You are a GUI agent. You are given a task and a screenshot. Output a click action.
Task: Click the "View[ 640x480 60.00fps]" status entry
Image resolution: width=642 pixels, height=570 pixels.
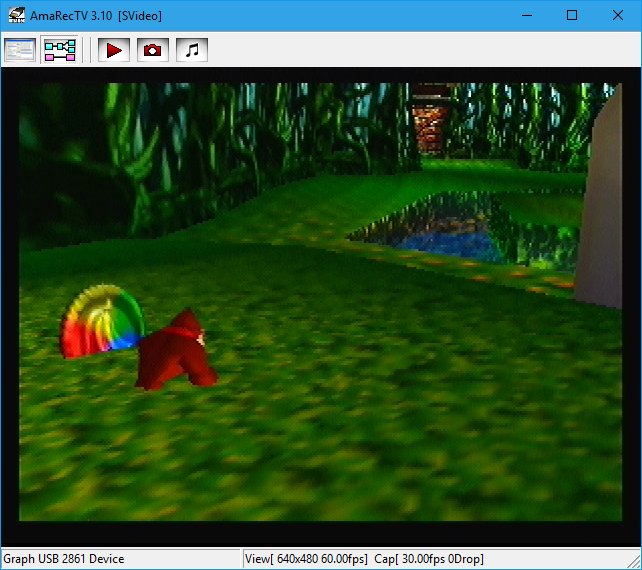pos(306,559)
